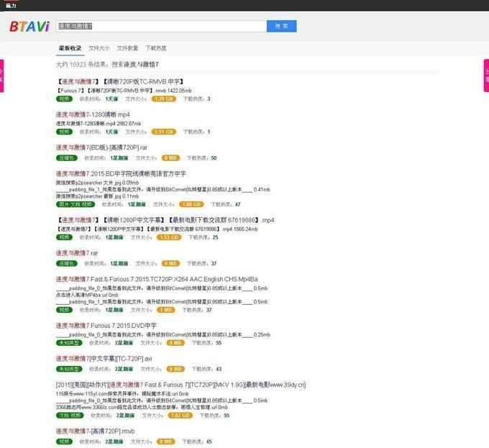This screenshot has height=448, width=489.
Task: Open the Fast.&.Furious.7.2015.TC720P.X264 result
Action: pos(157,279)
